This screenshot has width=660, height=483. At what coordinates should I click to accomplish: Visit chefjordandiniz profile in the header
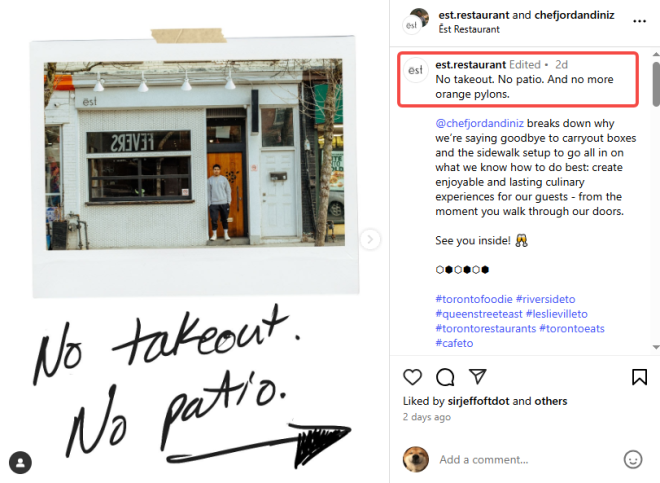click(x=574, y=15)
